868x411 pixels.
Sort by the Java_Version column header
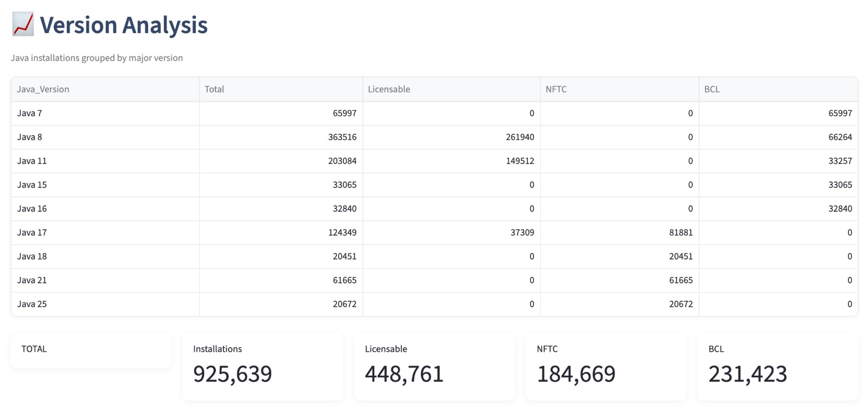tap(105, 89)
